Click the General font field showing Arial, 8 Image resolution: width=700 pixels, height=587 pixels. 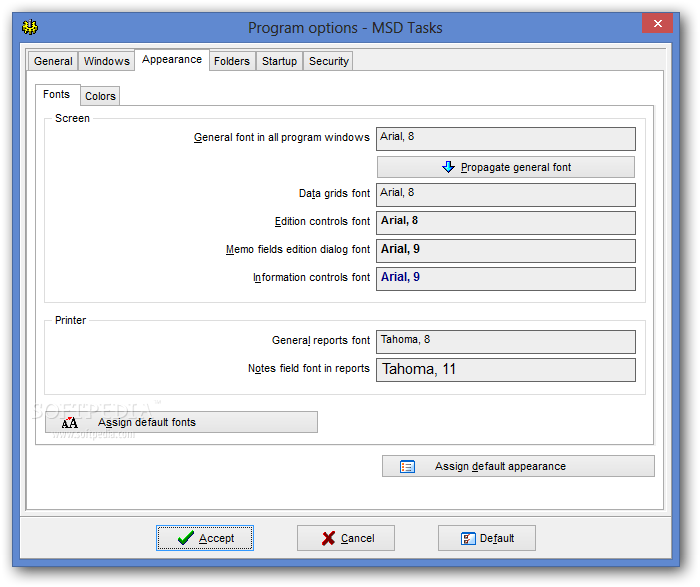pyautogui.click(x=506, y=138)
